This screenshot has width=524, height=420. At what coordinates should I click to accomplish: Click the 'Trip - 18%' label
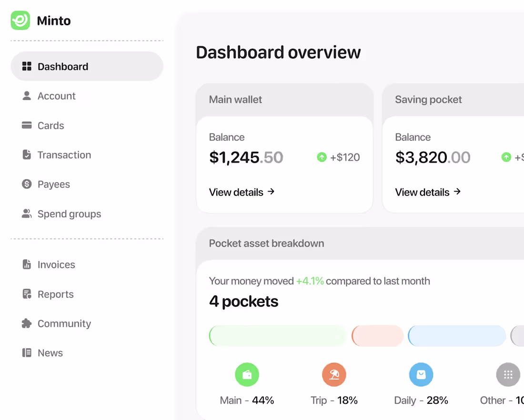point(334,400)
